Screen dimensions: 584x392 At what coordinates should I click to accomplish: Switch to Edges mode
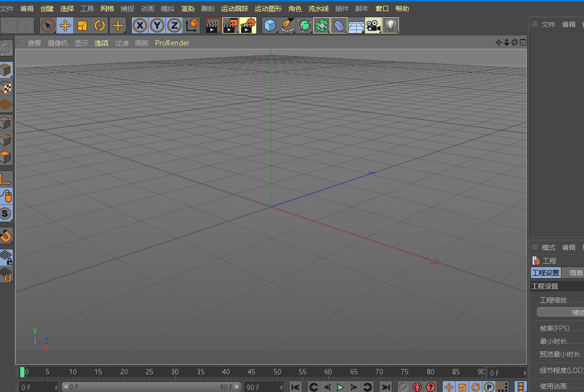pos(6,139)
